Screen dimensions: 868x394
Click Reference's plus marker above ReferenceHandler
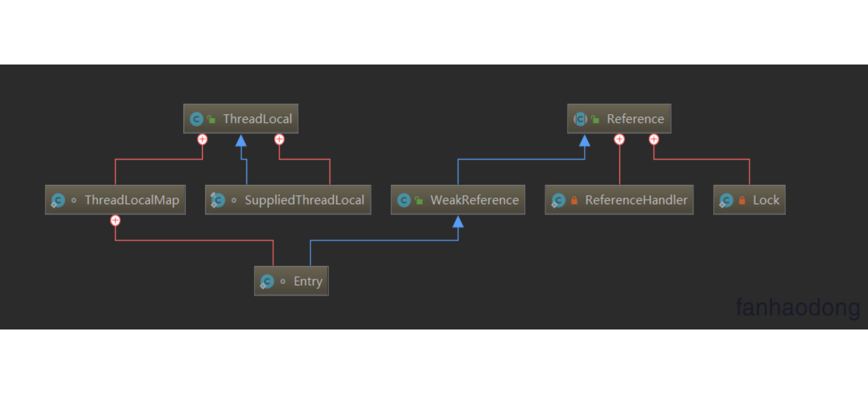[x=619, y=140]
